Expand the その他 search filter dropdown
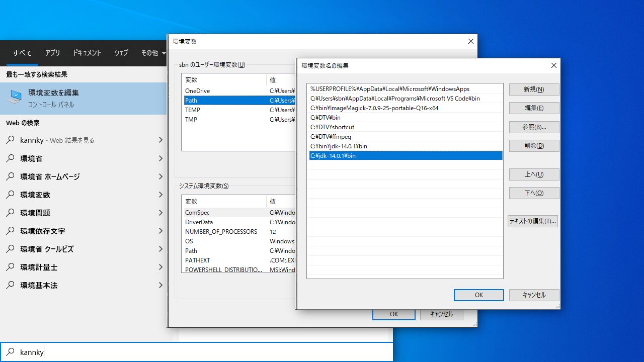This screenshot has width=644, height=362. [x=152, y=53]
